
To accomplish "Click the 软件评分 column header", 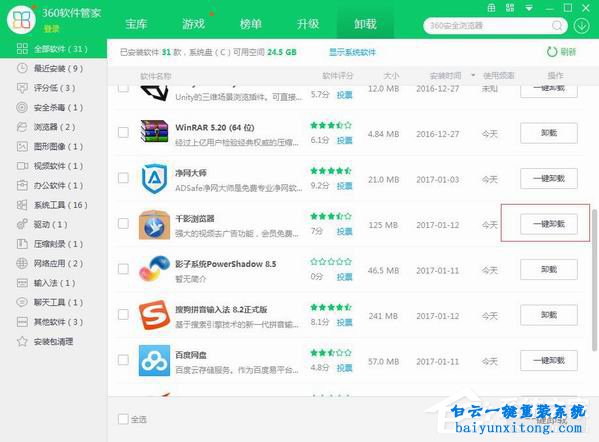I will pyautogui.click(x=338, y=76).
